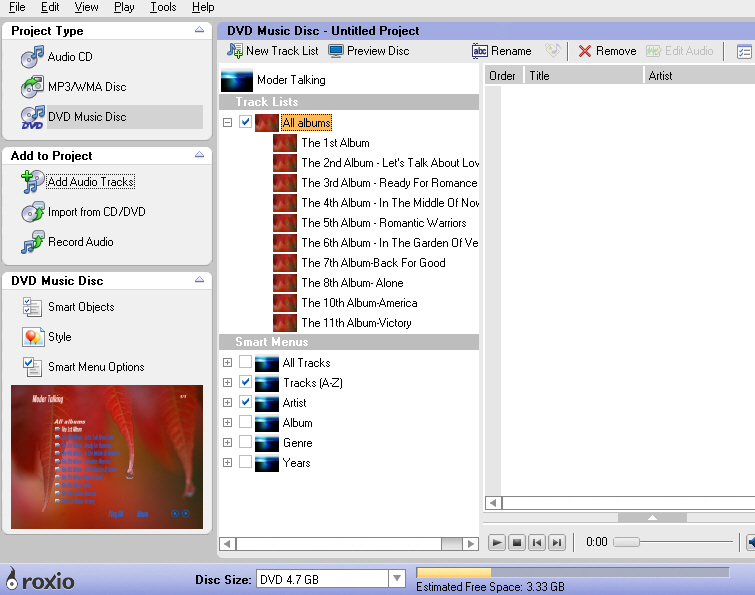Click the Rename abc icon
The width and height of the screenshot is (755, 595).
(480, 51)
